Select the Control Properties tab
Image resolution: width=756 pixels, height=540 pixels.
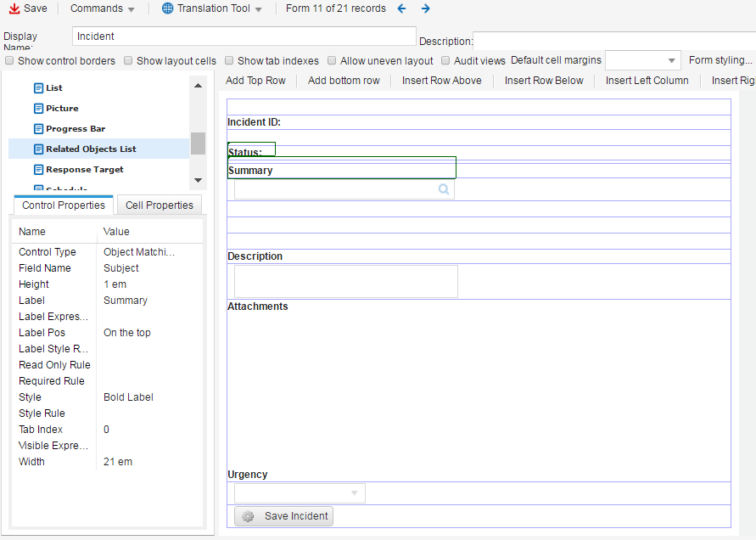click(64, 205)
